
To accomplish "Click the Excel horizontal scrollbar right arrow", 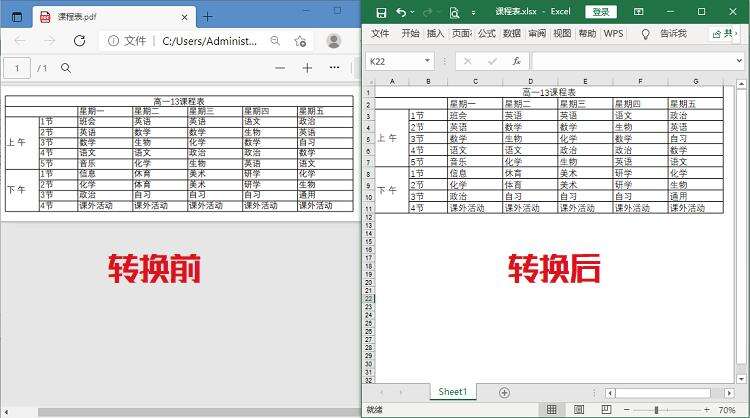I will 729,393.
